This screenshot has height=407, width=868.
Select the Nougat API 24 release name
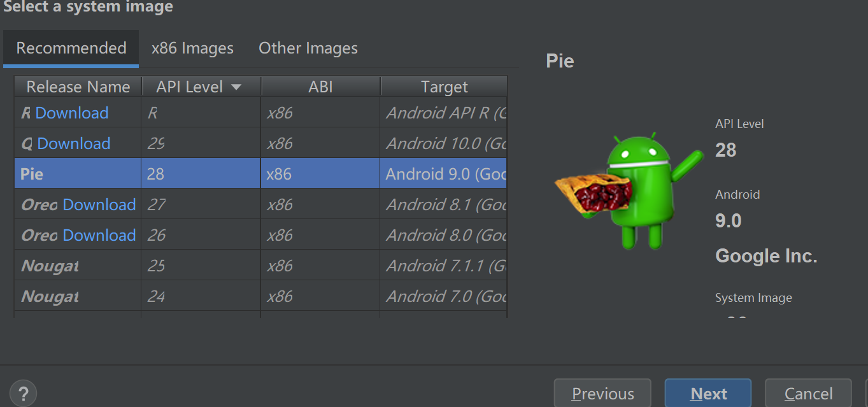[x=50, y=296]
